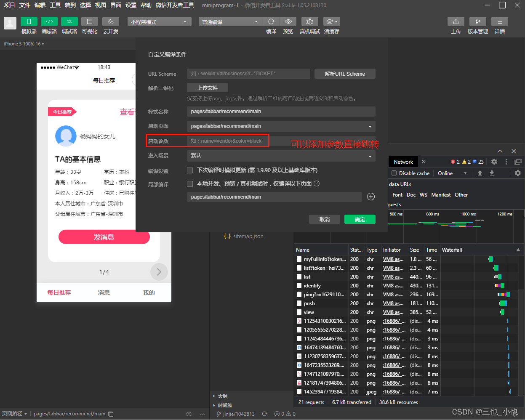Undock the DevTools panel
The height and width of the screenshot is (420, 525).
tap(518, 162)
